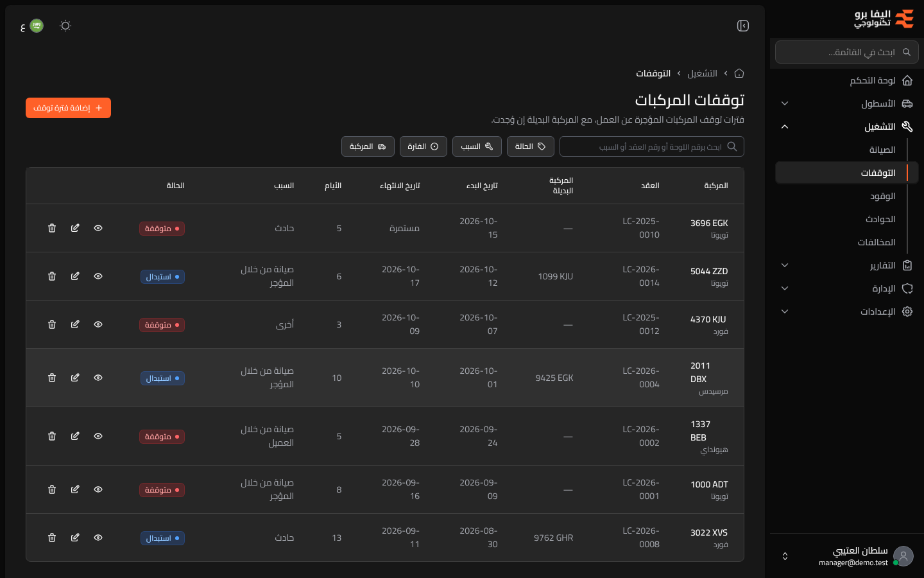View details of the 1337 BEB row
This screenshot has width=924, height=578.
(x=98, y=436)
